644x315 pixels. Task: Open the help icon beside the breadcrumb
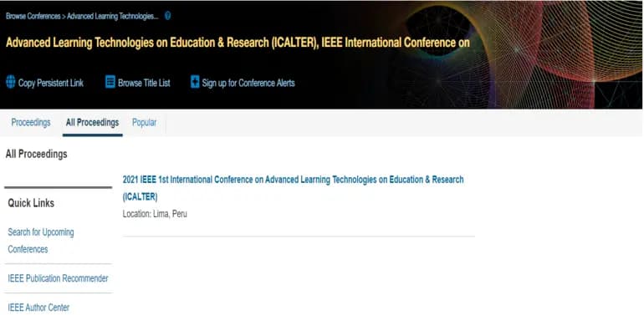[x=167, y=16]
